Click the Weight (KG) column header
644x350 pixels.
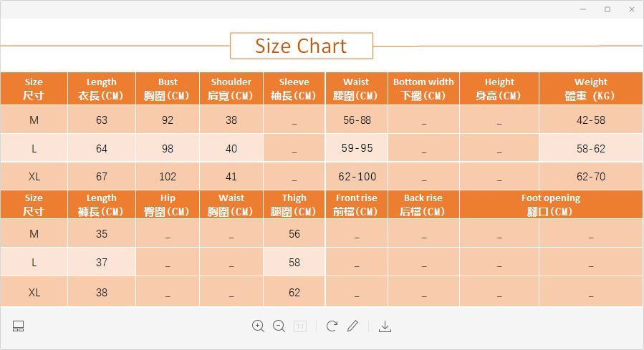[590, 89]
